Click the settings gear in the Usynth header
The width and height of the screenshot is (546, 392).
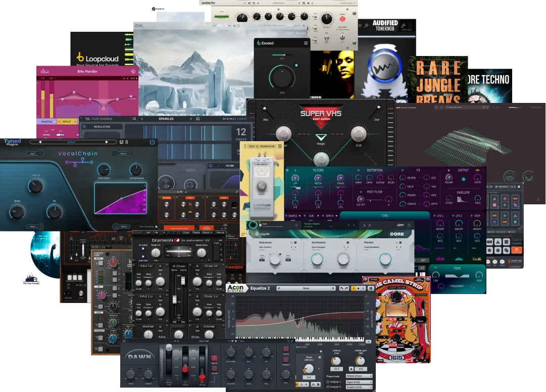[295, 224]
